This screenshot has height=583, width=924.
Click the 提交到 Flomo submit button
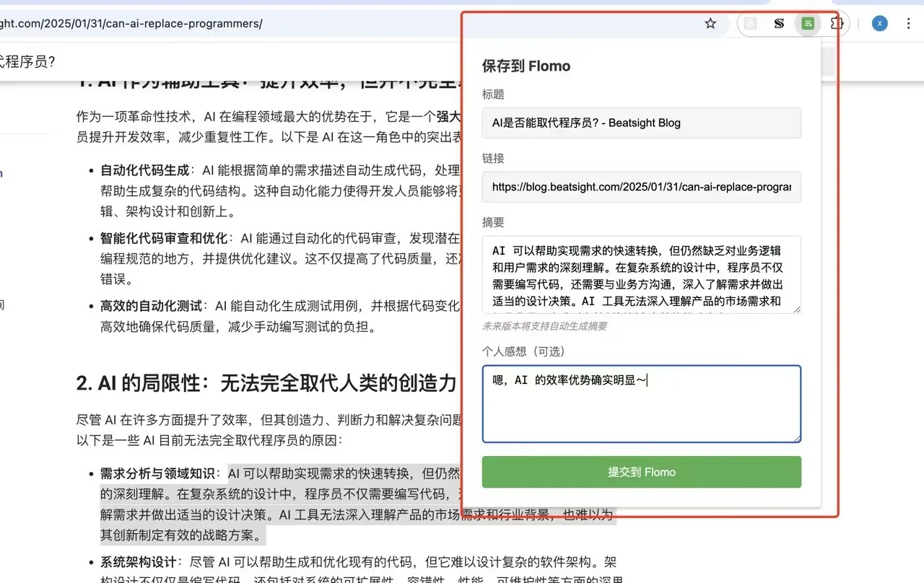pos(641,471)
